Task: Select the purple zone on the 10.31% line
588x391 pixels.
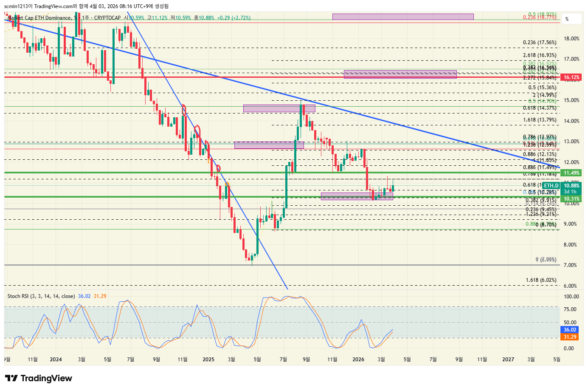Action: 357,196
